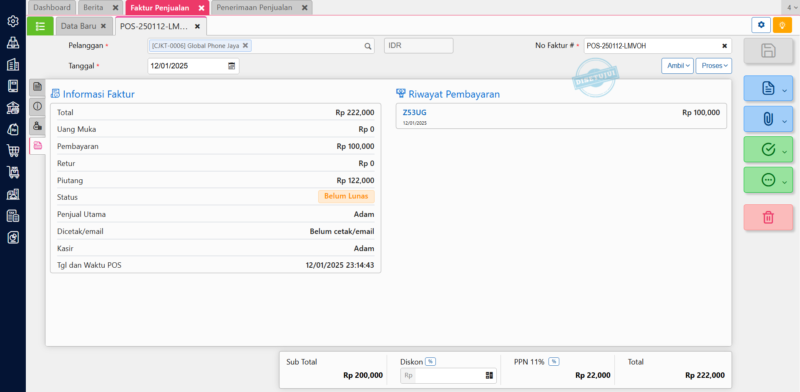This screenshot has height=392, width=800.
Task: Click the calculator icon in Diskon field
Action: tap(490, 376)
